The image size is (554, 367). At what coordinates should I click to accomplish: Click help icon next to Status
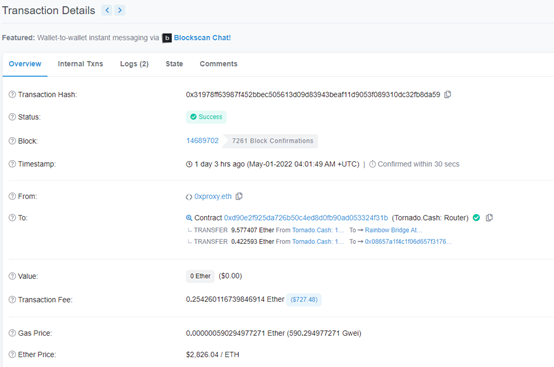[12, 117]
